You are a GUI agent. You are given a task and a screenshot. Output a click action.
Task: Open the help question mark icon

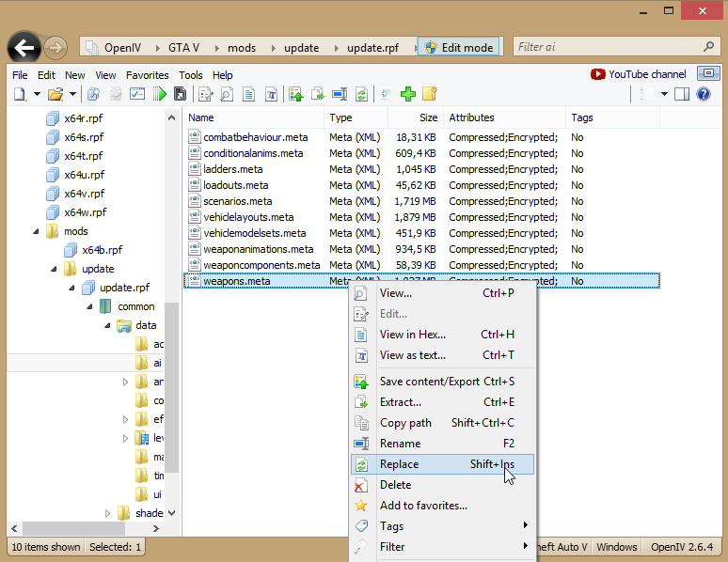coord(703,94)
